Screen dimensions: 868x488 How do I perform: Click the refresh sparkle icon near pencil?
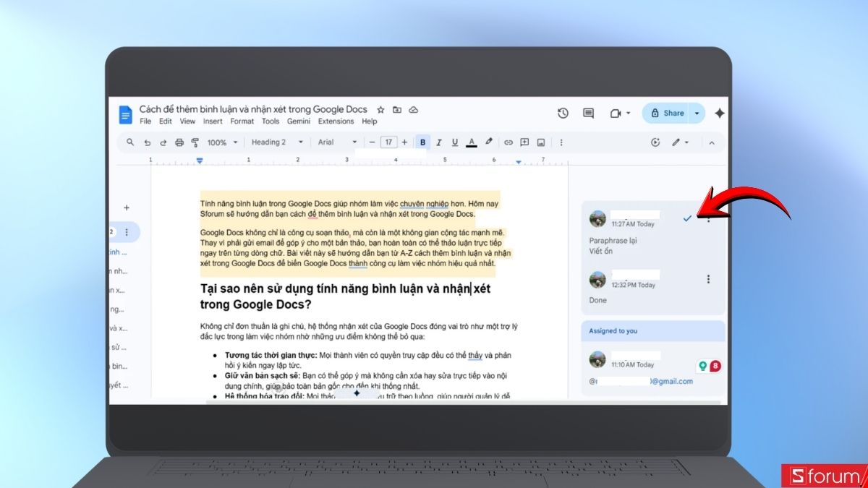(655, 142)
